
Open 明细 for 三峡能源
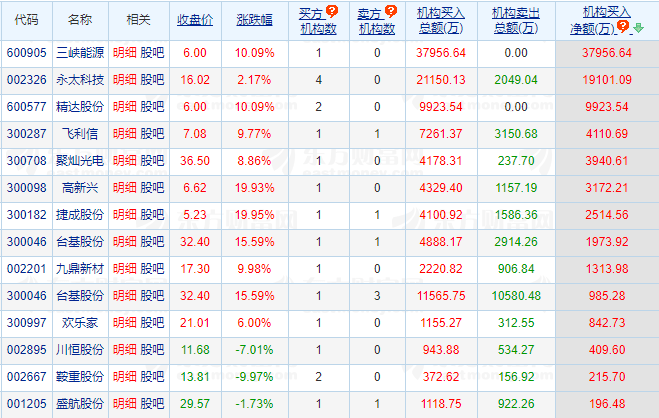124,52
